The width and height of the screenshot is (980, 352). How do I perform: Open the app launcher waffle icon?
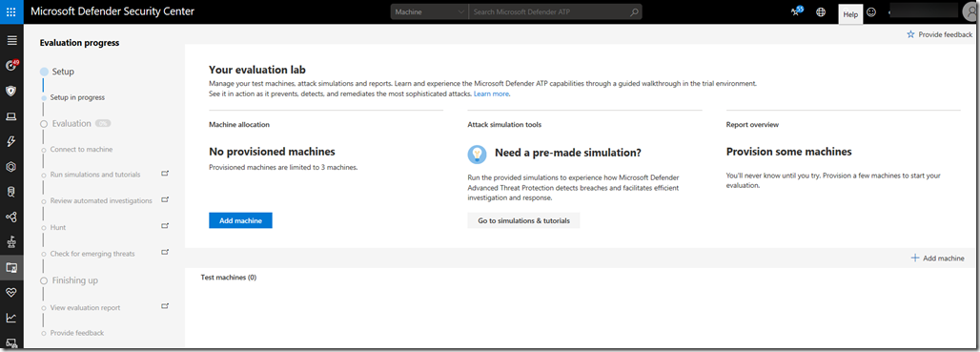pos(11,11)
